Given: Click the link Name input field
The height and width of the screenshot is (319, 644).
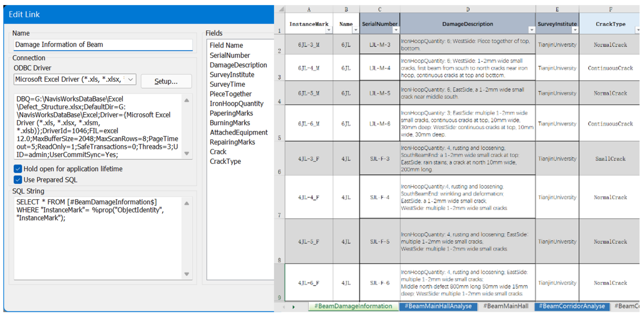Looking at the screenshot, I should (103, 44).
